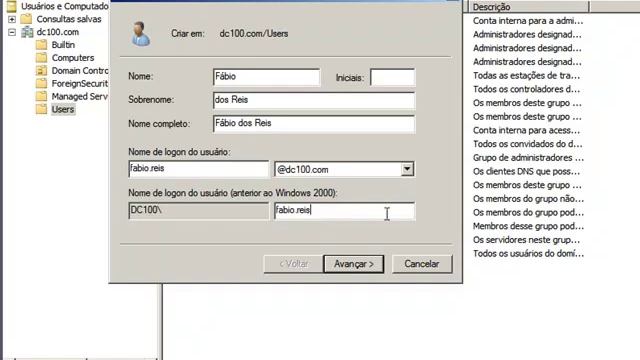This screenshot has width=640, height=360.
Task: Click 'Todas as estações de tra…' description
Action: [526, 76]
